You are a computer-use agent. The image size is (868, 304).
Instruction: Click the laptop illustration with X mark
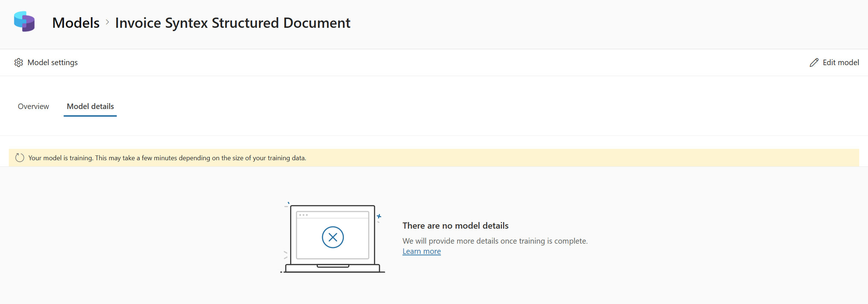tap(332, 237)
